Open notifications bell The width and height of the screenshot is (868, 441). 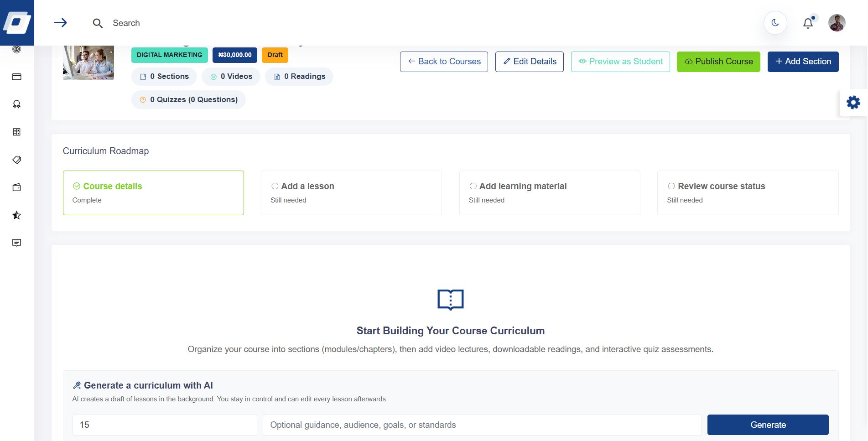808,23
